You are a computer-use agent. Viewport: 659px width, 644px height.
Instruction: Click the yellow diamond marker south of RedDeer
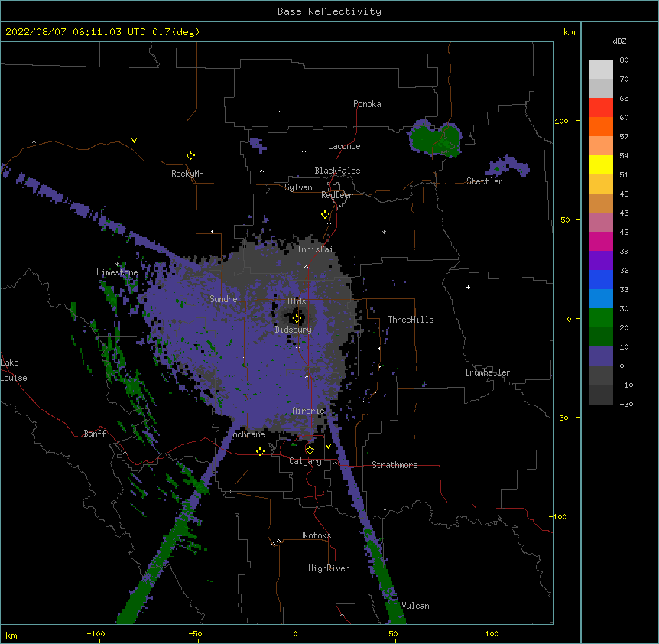click(325, 215)
